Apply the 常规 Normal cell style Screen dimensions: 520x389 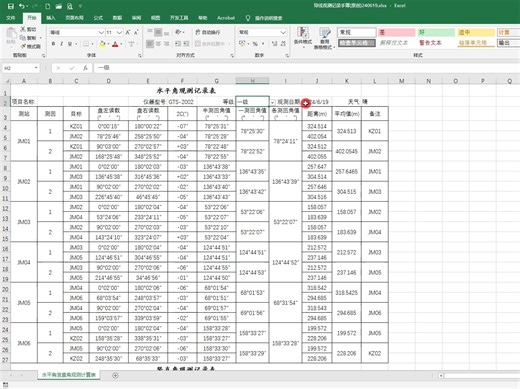[357, 32]
